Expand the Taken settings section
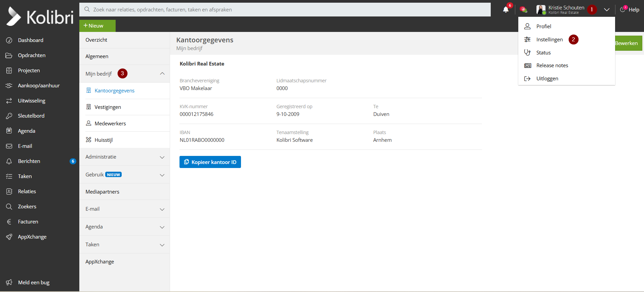The width and height of the screenshot is (644, 292). click(x=162, y=245)
